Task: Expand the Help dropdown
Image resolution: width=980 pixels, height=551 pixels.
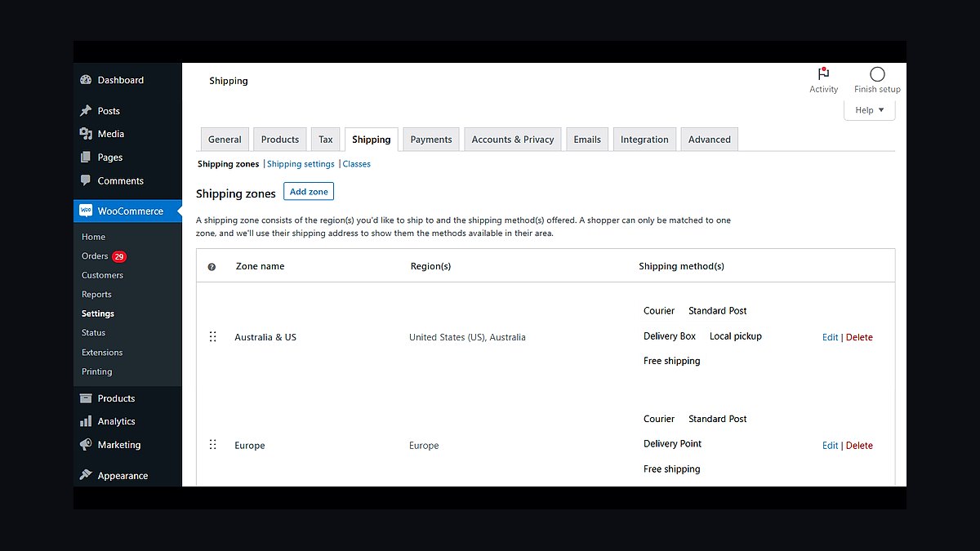Action: pyautogui.click(x=870, y=110)
